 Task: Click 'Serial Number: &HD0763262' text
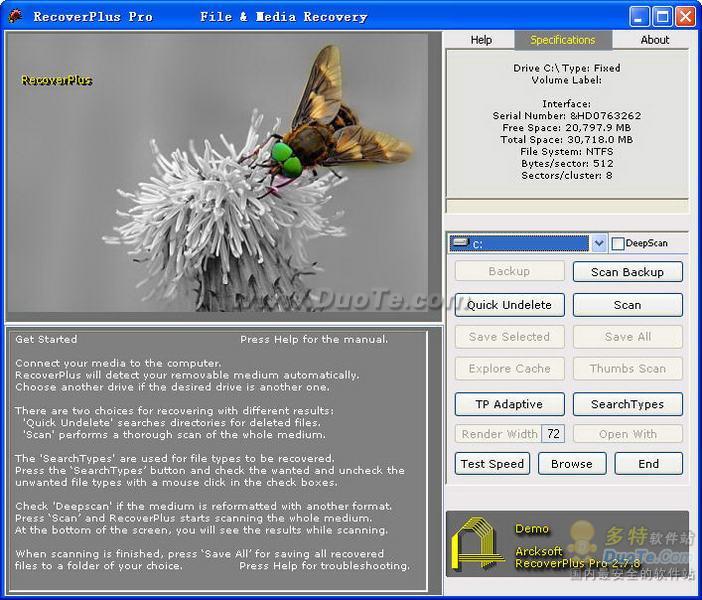tap(566, 116)
